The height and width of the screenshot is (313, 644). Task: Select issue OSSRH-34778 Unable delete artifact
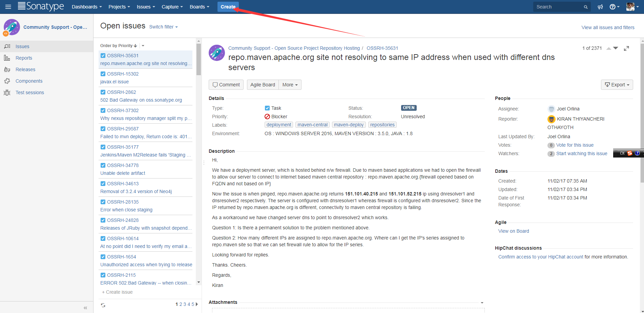pos(146,169)
